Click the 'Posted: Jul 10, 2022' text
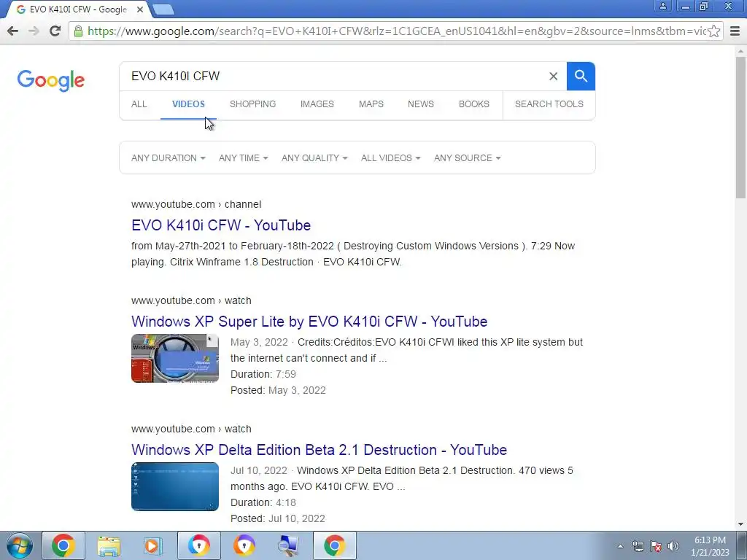747x560 pixels. [278, 518]
